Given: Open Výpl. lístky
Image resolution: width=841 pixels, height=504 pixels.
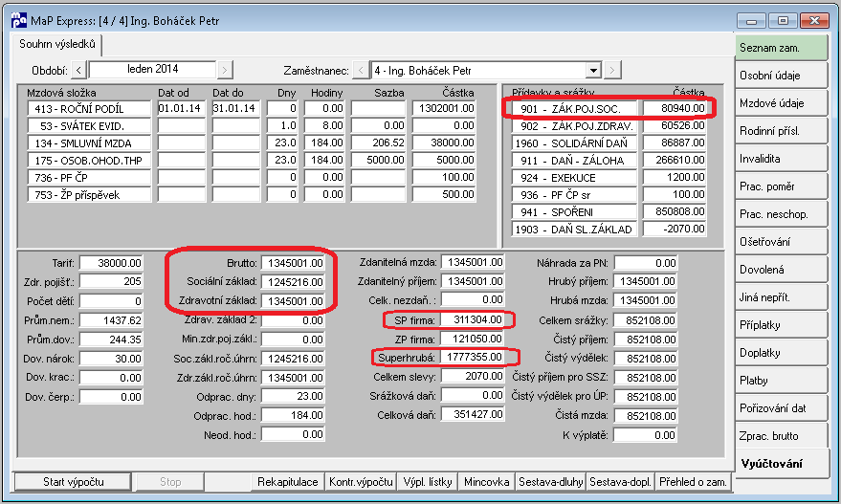Looking at the screenshot, I should tap(428, 481).
